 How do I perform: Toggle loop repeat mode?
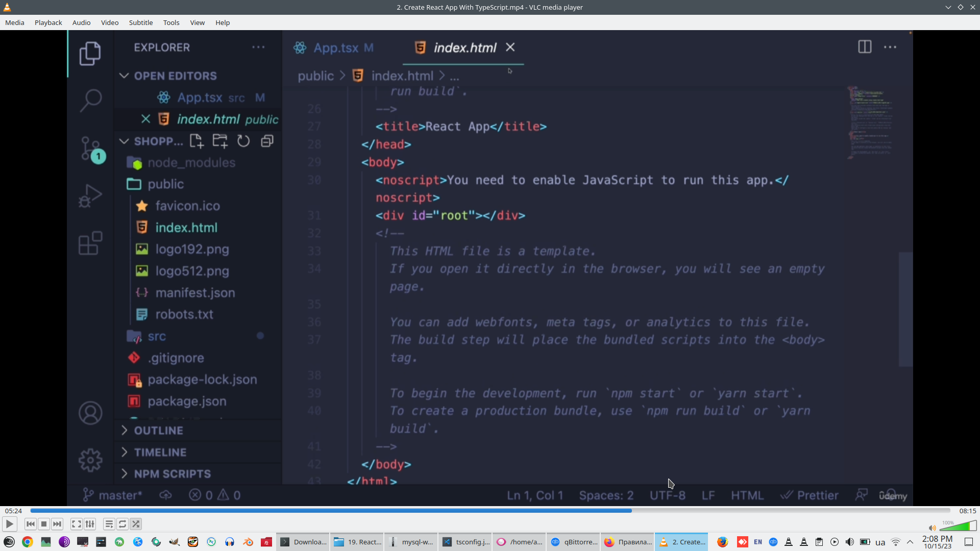(x=122, y=524)
